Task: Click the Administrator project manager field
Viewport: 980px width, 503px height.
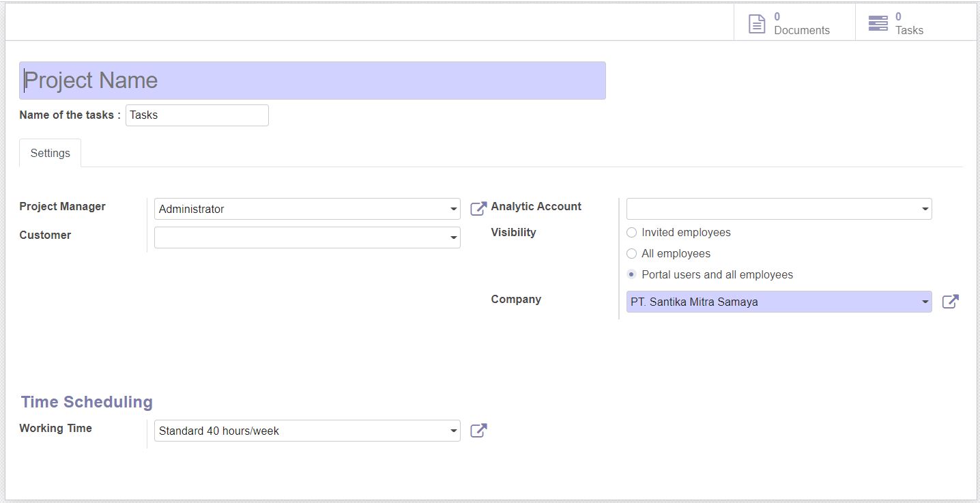Action: (x=307, y=209)
